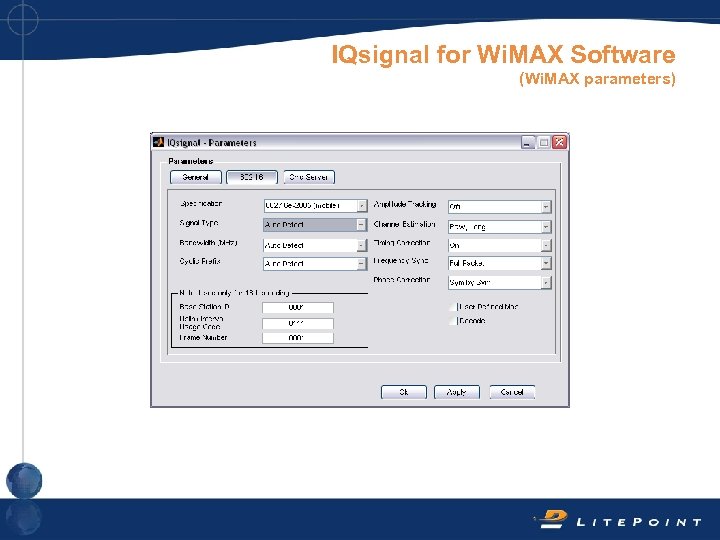Switch to the 802.16 tab

point(252,177)
